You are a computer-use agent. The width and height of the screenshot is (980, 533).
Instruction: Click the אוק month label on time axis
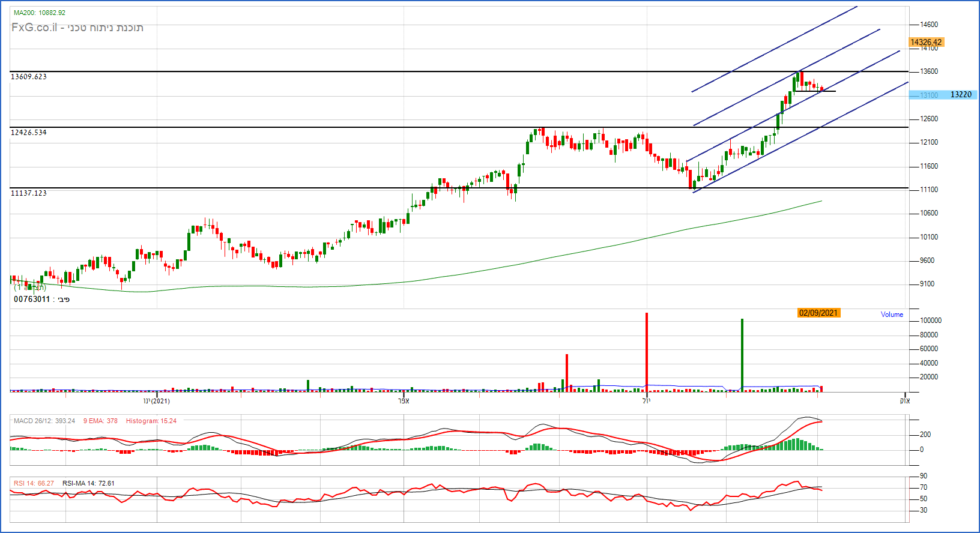(904, 401)
